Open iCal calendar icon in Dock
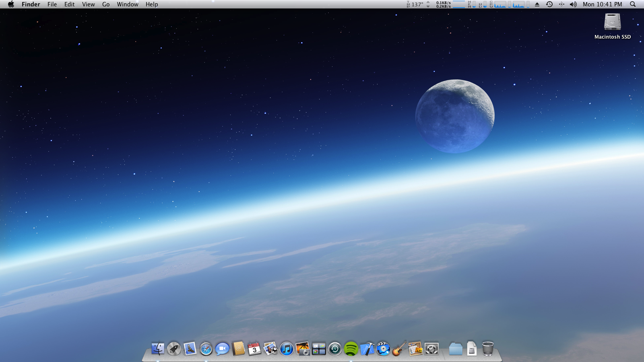This screenshot has height=362, width=644. click(x=254, y=349)
